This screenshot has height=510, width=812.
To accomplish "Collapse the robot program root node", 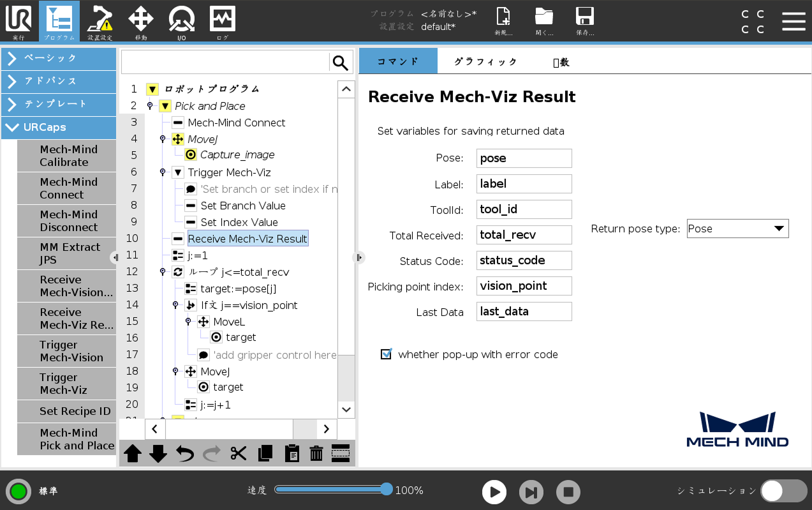I will point(152,89).
